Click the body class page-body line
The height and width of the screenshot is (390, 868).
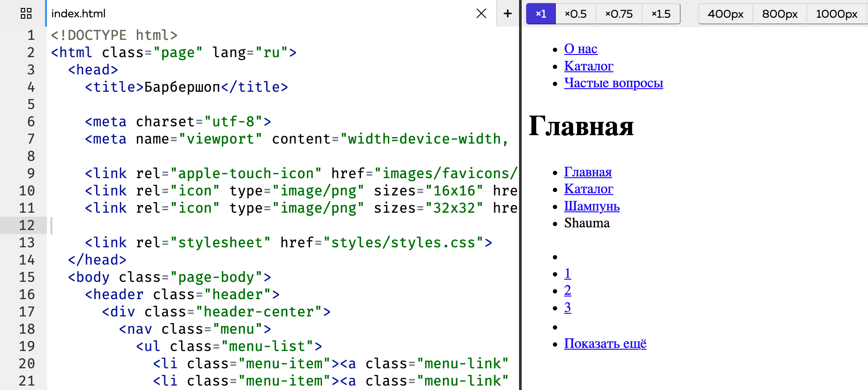tap(170, 277)
